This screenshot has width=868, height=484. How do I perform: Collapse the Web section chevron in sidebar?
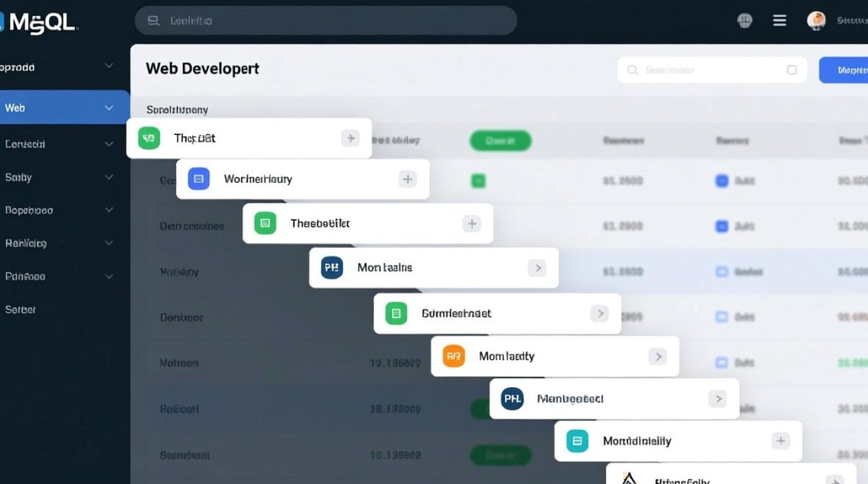109,108
